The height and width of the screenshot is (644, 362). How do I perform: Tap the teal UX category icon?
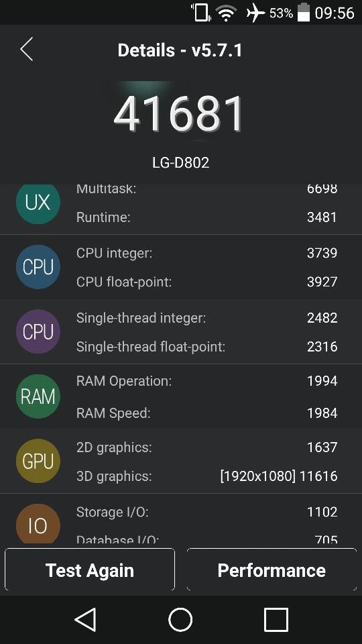click(x=38, y=202)
